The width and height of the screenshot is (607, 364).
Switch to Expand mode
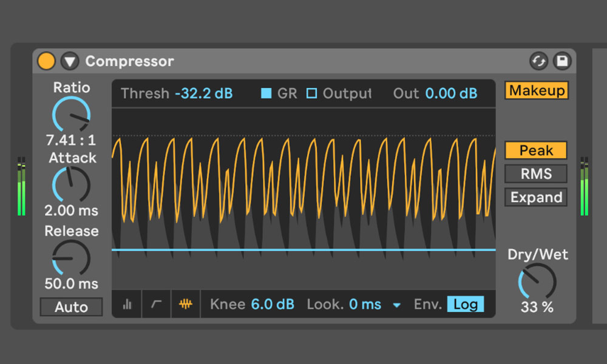pyautogui.click(x=536, y=198)
